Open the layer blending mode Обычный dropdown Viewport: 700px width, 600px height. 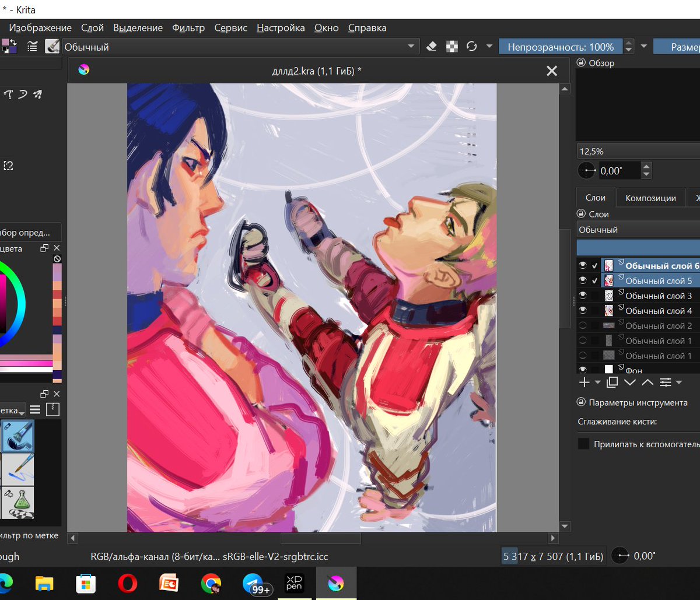[x=638, y=230]
